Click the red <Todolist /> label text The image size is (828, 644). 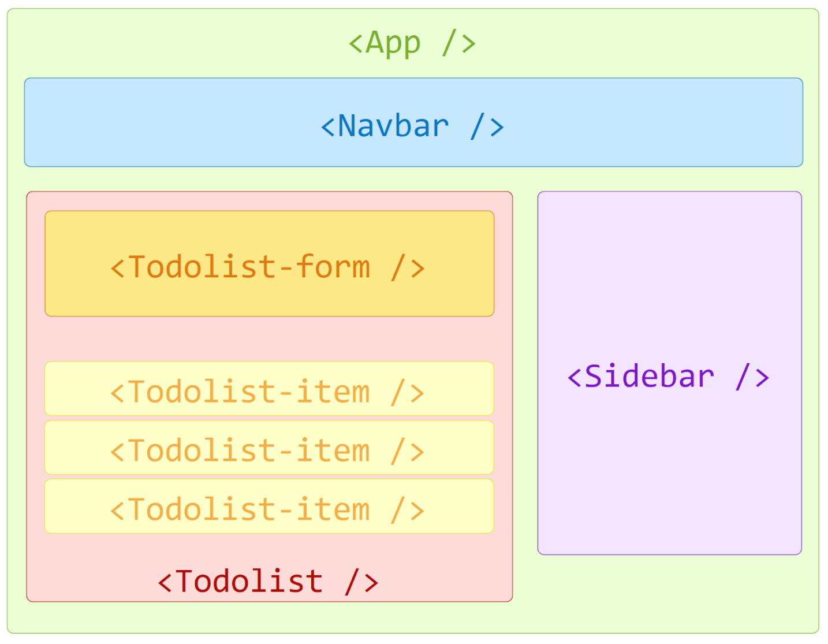coord(268,581)
